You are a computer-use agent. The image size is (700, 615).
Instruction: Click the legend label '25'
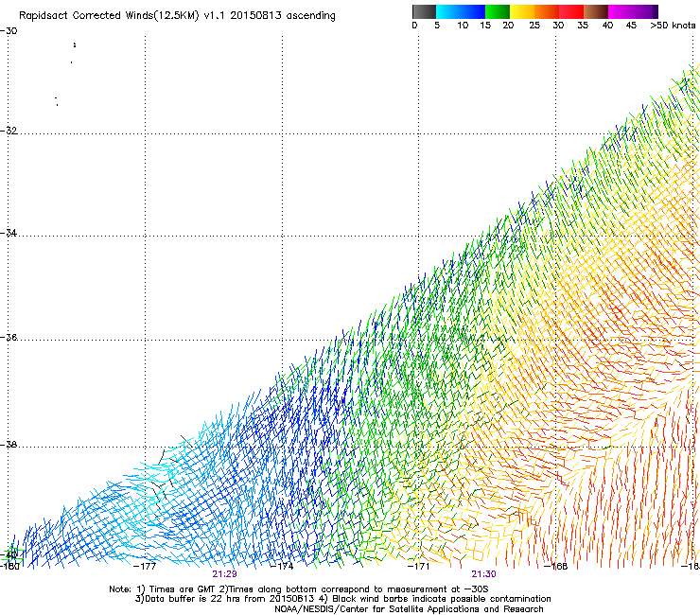[x=534, y=26]
